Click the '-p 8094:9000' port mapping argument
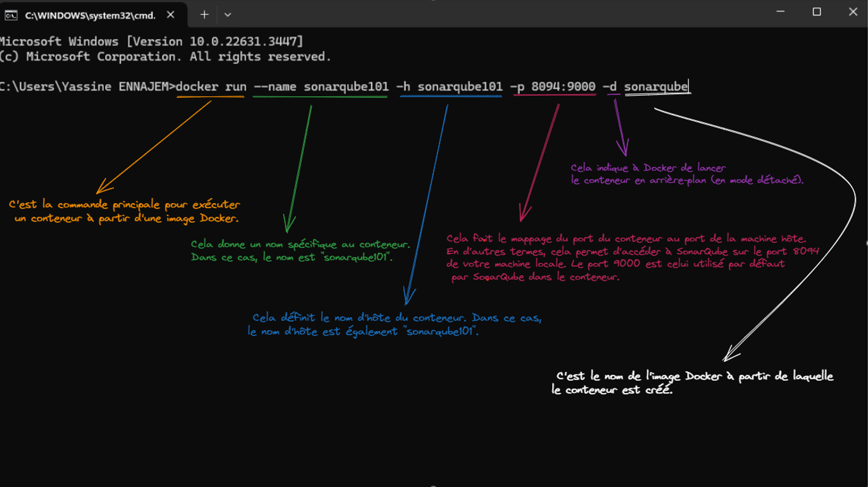Viewport: 868px width, 487px height. tap(554, 87)
